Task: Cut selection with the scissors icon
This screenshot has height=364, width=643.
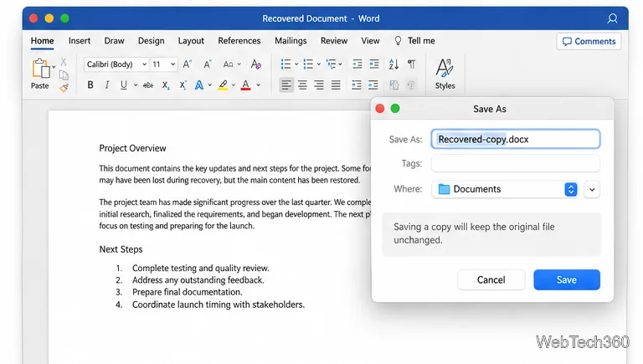Action: pos(63,62)
